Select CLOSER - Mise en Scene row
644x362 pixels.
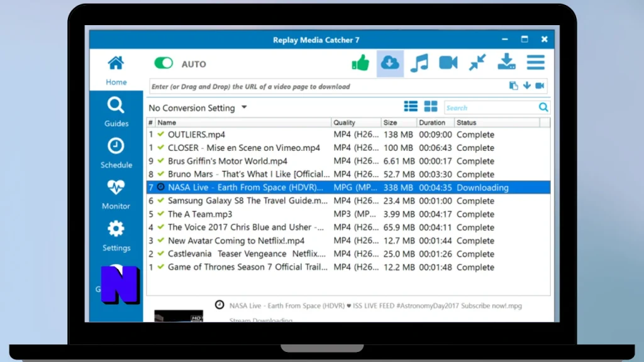click(x=348, y=148)
